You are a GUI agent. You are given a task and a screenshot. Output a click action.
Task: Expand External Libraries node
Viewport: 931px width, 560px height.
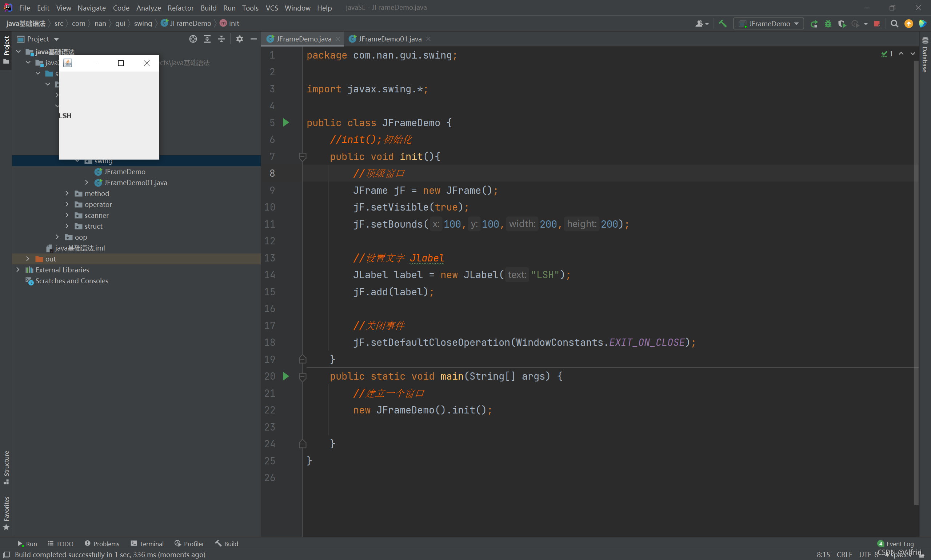coord(18,270)
